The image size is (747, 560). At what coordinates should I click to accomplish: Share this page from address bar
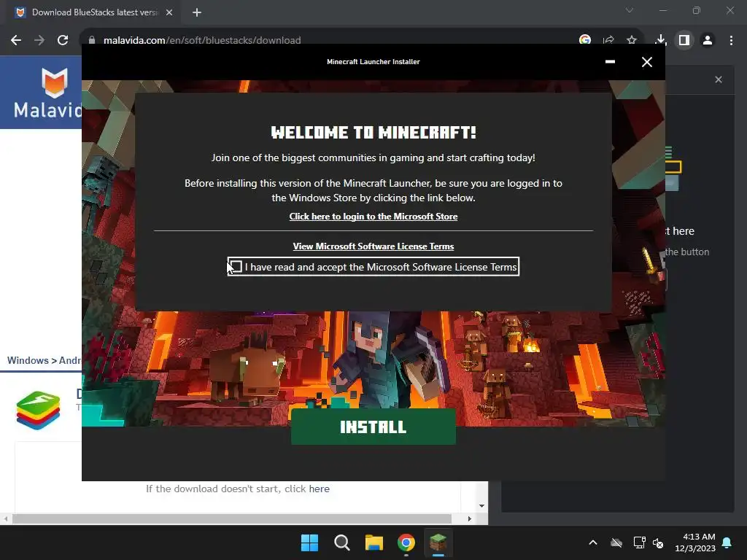pos(608,40)
